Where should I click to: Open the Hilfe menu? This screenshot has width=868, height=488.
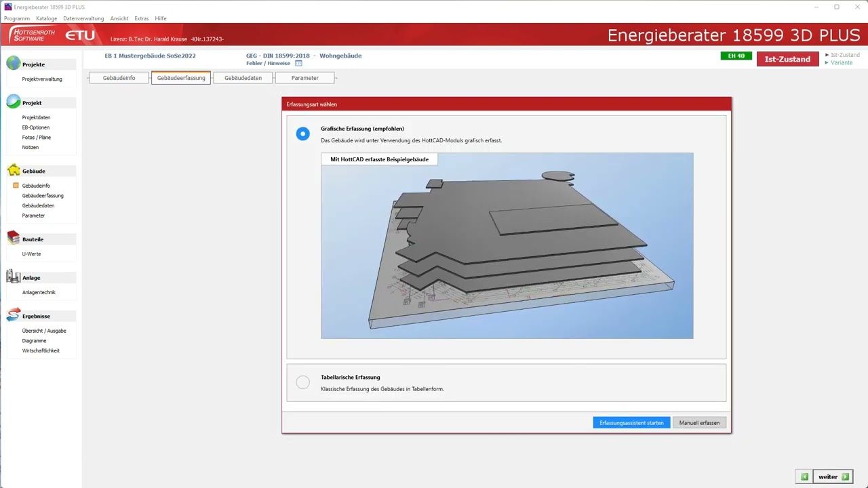tap(161, 18)
